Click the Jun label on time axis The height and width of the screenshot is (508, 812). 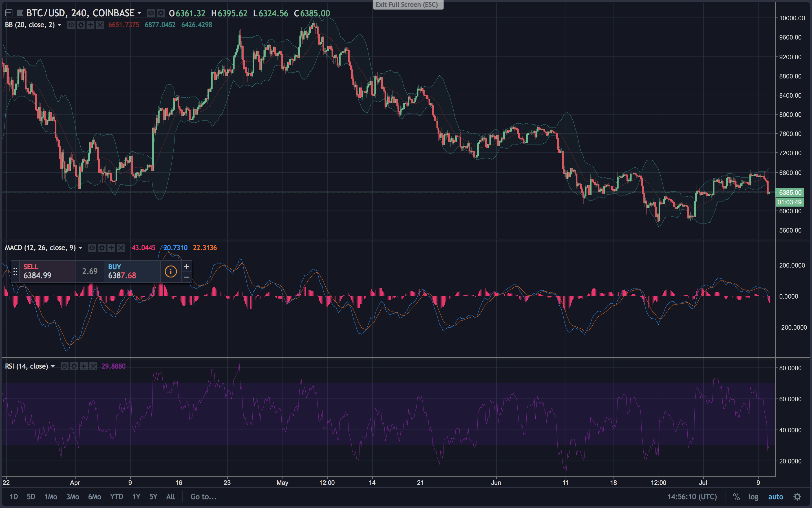point(496,483)
